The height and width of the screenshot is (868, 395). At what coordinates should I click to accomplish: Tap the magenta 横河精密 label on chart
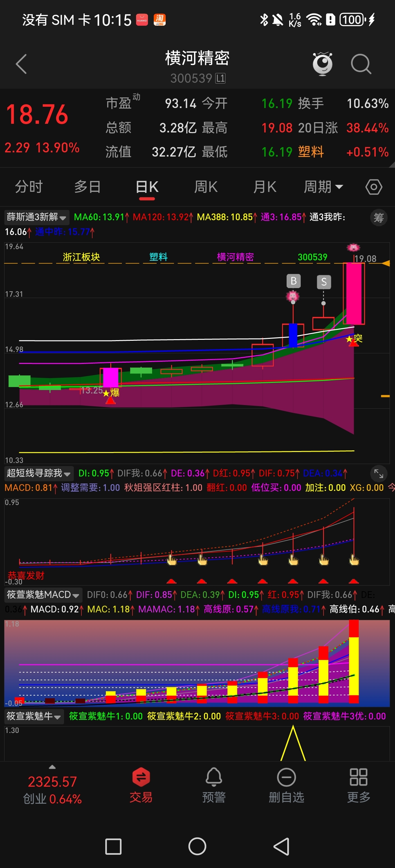coord(235,257)
